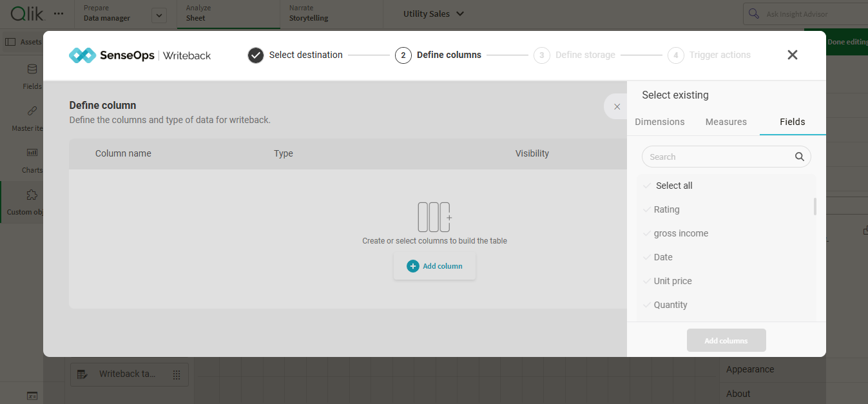Click the SenseOps Writeback logo
This screenshot has width=868, height=404.
tap(140, 55)
